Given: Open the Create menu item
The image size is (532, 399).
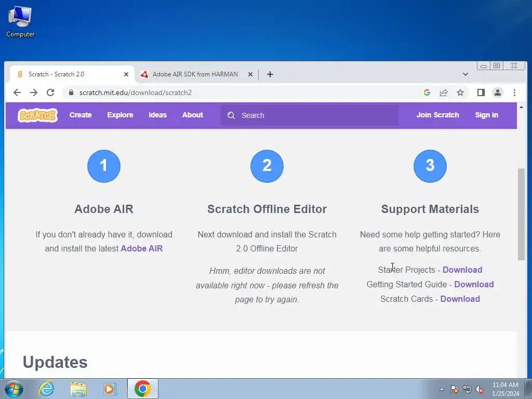Looking at the screenshot, I should pos(81,115).
